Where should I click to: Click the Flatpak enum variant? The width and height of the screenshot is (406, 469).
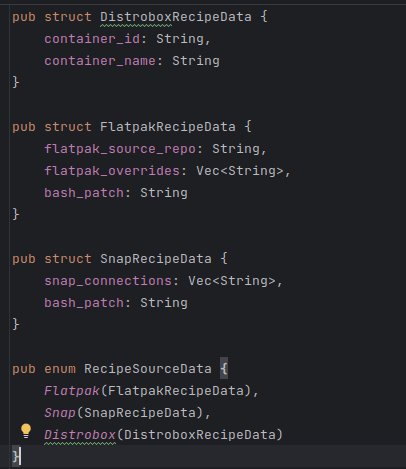72,391
